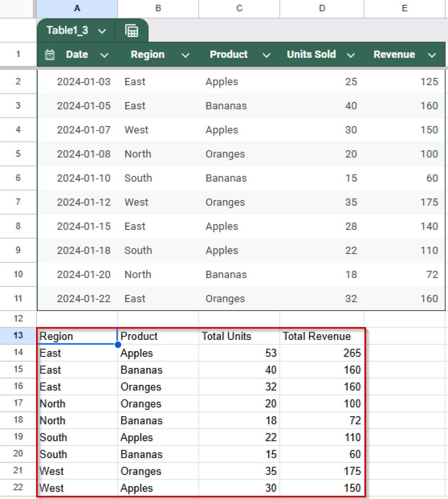This screenshot has width=448, height=499.
Task: Select column E header
Action: coord(404,8)
